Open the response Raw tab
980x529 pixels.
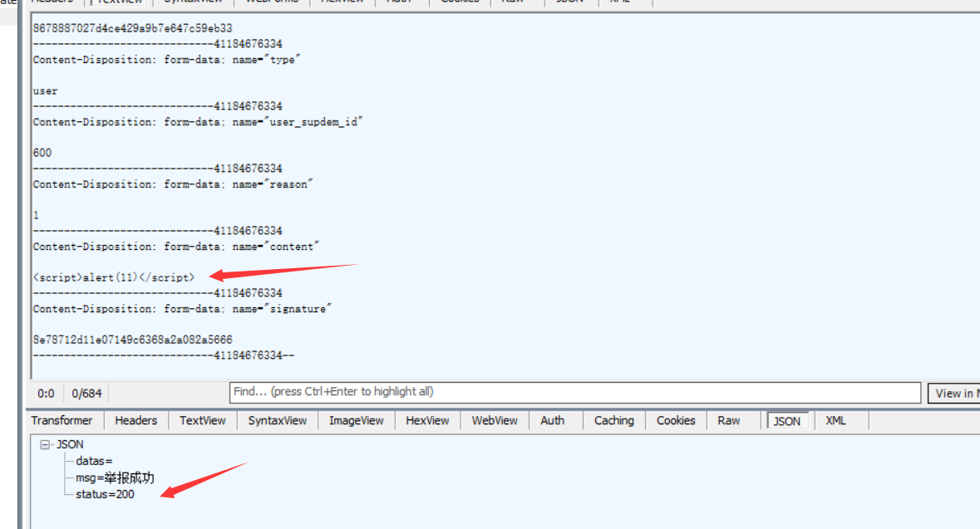[x=729, y=420]
